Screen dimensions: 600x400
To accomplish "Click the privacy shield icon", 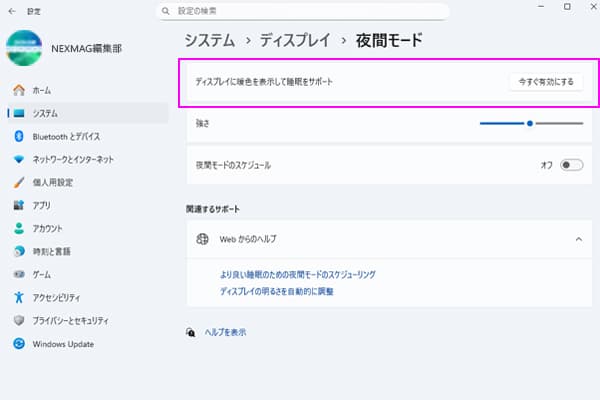I will [19, 320].
